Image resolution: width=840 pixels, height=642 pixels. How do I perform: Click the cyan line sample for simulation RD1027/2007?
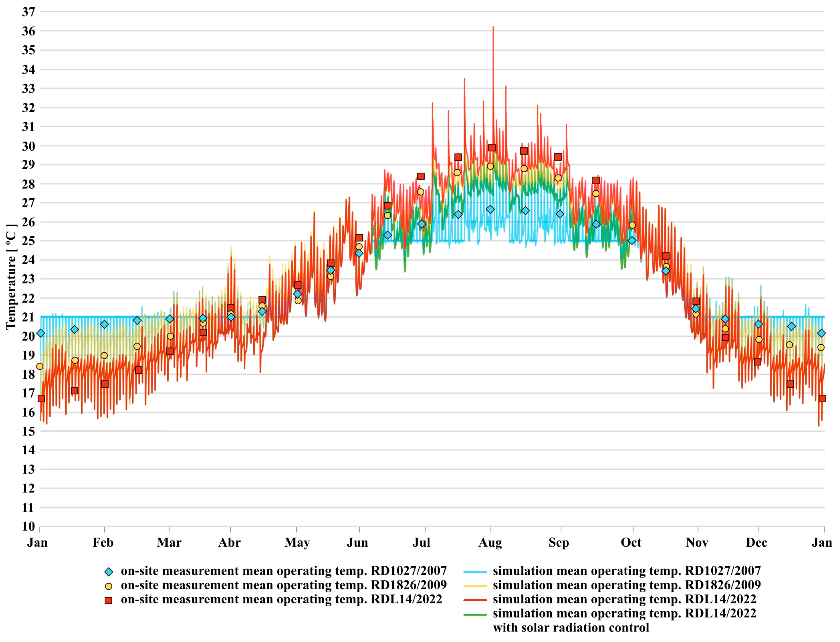475,572
